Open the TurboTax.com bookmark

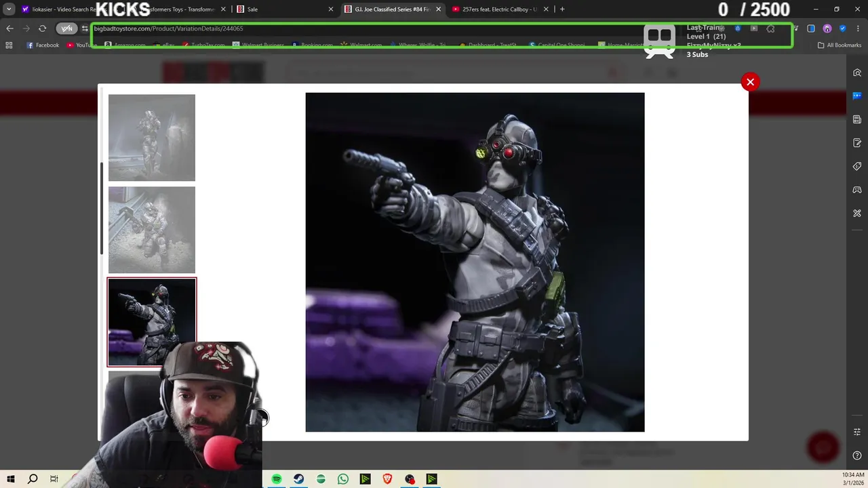203,45
